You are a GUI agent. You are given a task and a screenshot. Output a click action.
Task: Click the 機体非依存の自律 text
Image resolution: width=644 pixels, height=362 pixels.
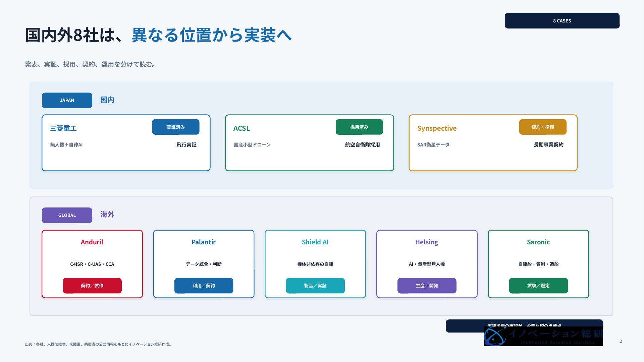(315, 264)
